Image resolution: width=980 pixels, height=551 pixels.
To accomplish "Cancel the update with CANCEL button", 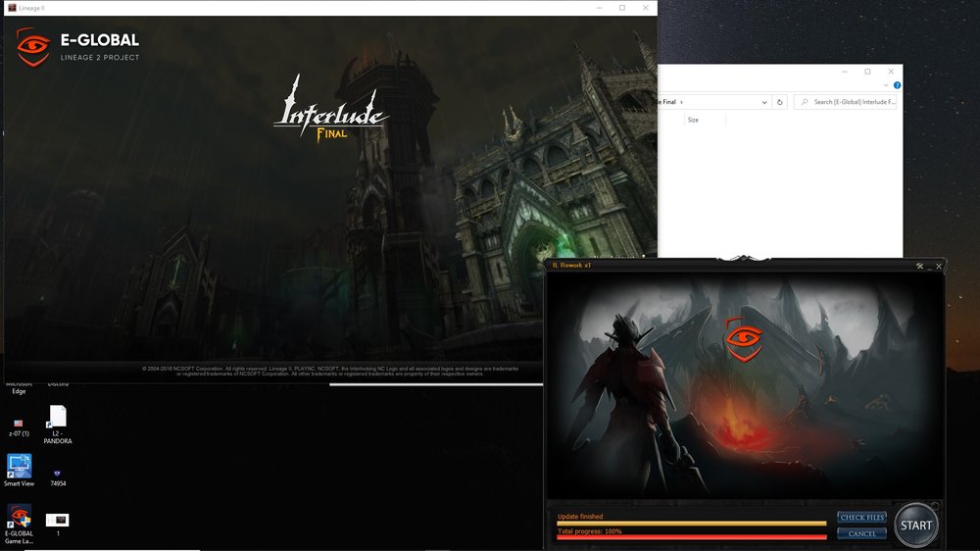I will click(x=862, y=533).
